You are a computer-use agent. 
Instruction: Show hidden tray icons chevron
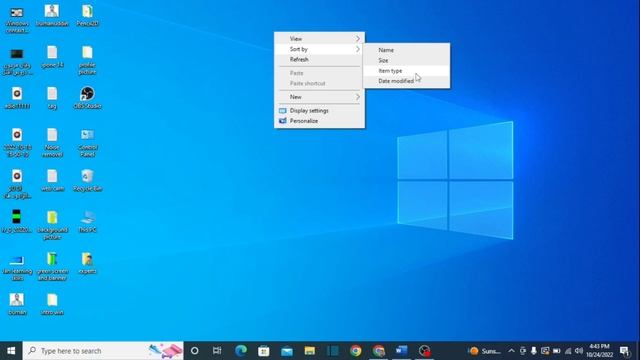[x=511, y=351]
